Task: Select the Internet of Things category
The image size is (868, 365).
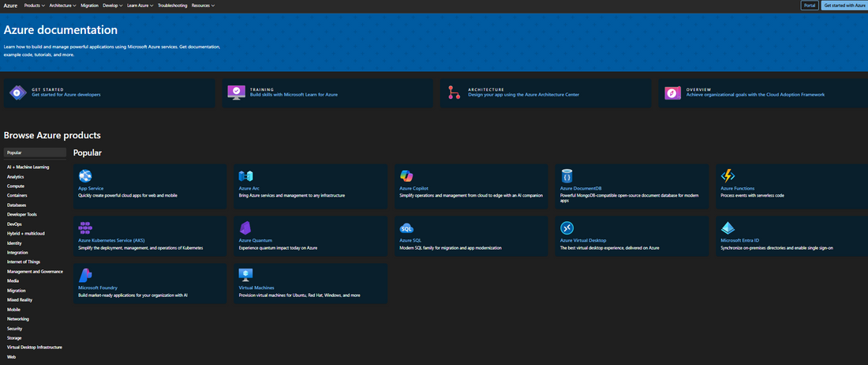Action: click(24, 262)
